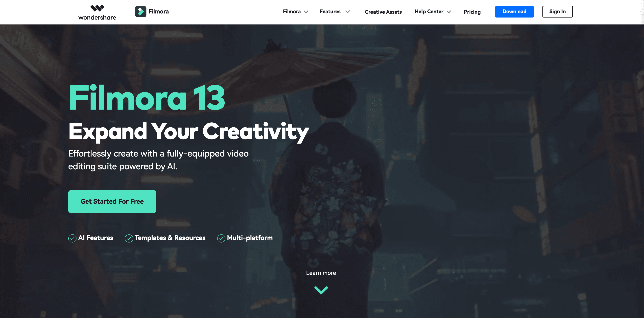Viewport: 644px width, 318px height.
Task: Click Get Started For Free button
Action: point(112,201)
